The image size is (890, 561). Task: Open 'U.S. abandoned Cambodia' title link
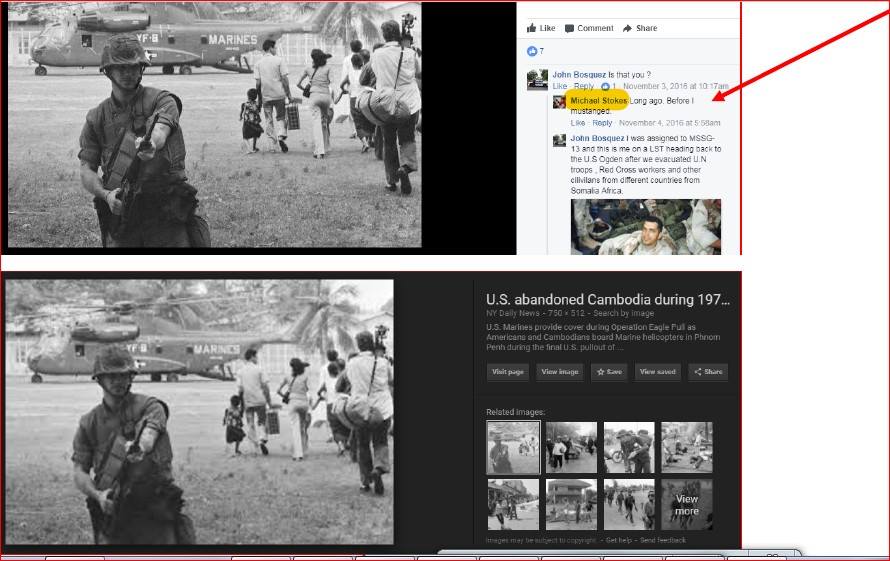(x=607, y=300)
